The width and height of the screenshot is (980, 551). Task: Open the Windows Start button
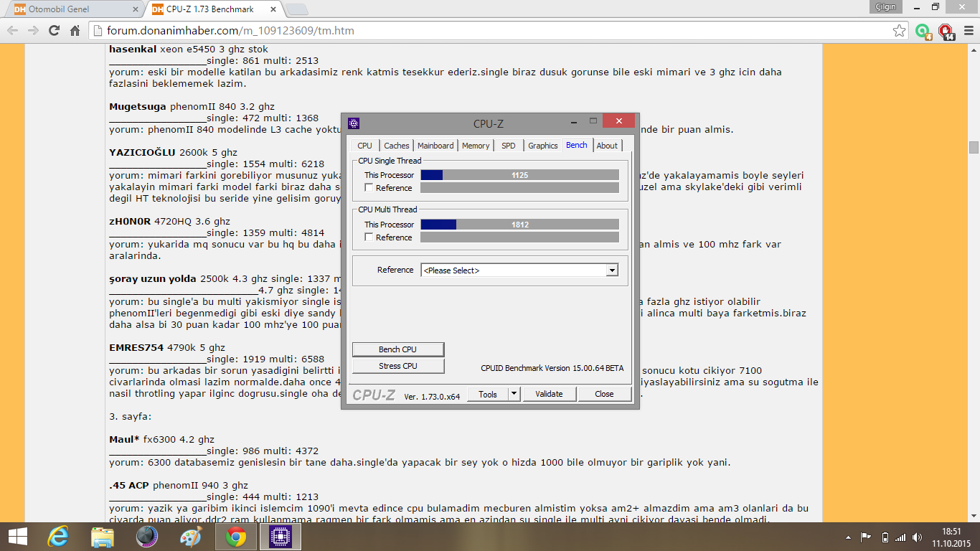18,537
